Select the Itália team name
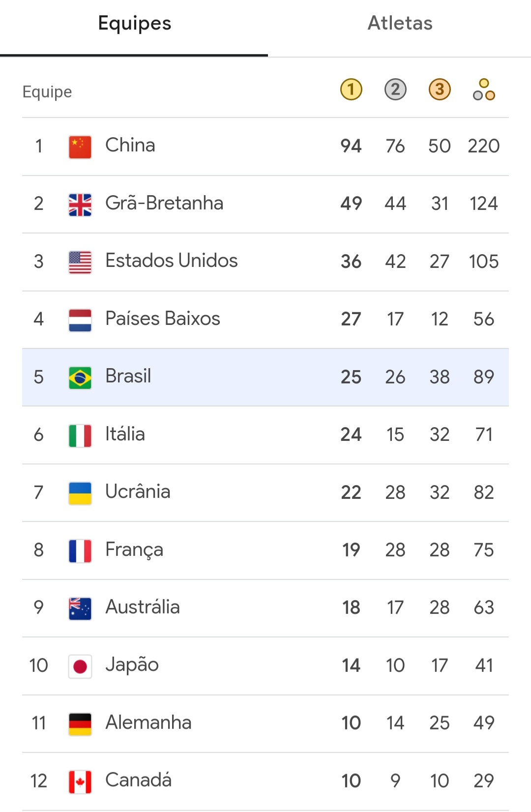 [x=125, y=435]
